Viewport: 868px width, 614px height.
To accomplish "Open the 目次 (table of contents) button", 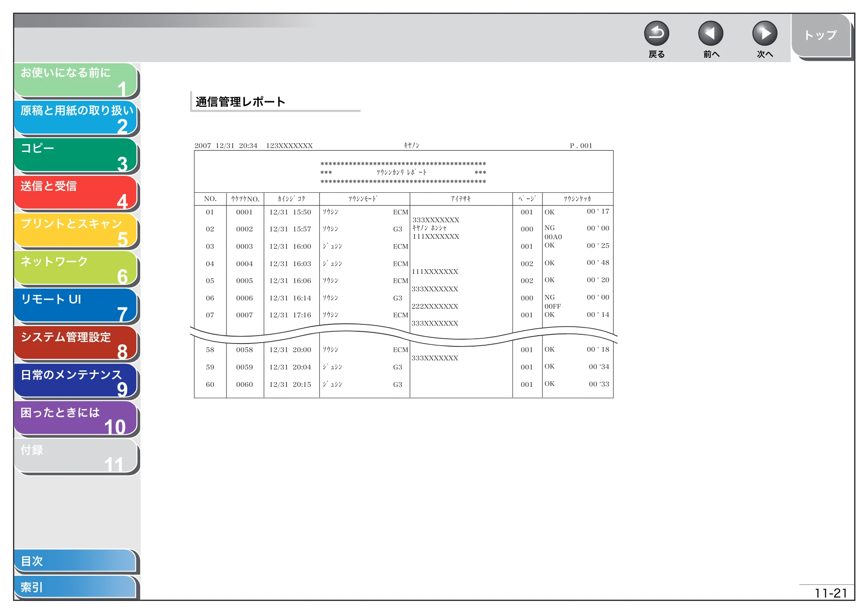I will click(x=75, y=561).
